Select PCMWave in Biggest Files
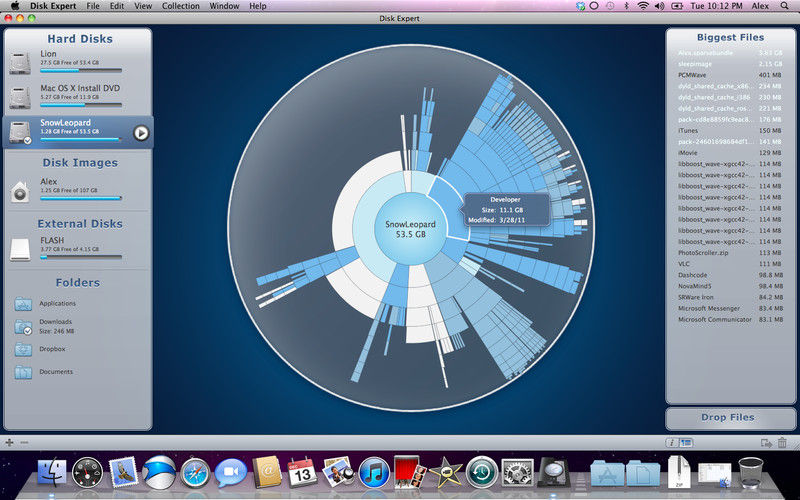 pos(730,75)
